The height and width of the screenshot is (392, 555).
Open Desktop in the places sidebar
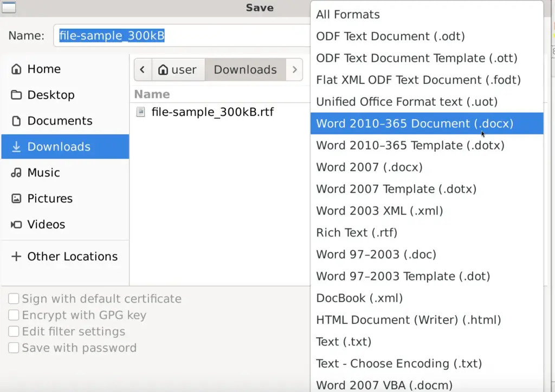65,95
